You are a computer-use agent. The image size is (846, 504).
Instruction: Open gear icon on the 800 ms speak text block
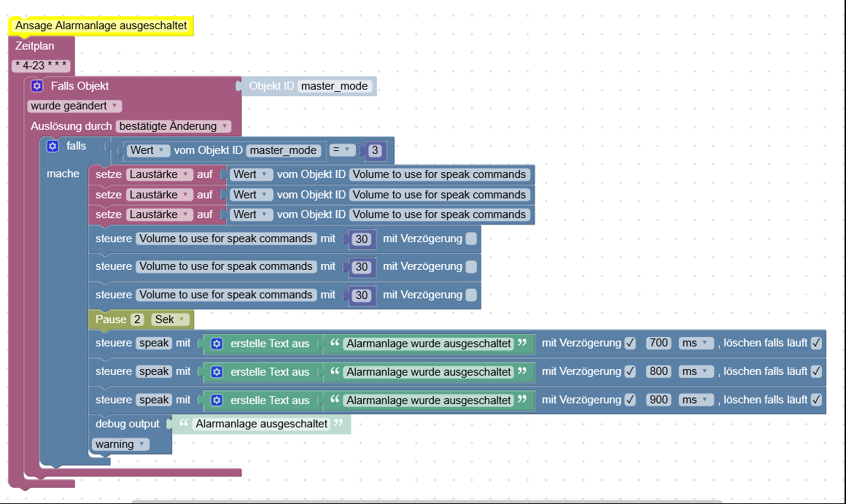tap(217, 372)
